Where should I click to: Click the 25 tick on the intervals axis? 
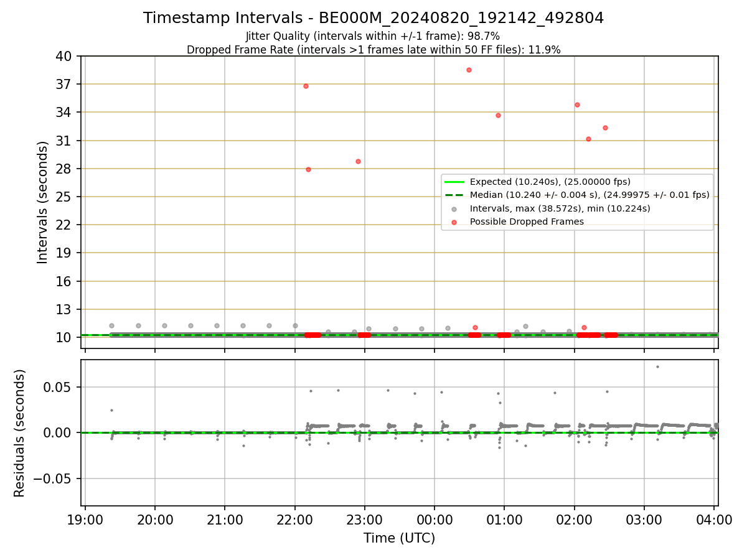click(x=65, y=197)
